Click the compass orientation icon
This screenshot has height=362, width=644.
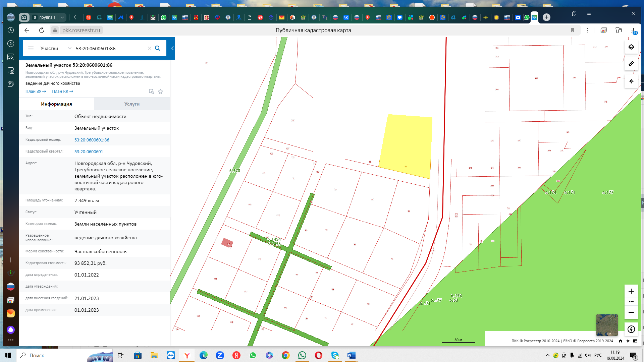pos(631,329)
